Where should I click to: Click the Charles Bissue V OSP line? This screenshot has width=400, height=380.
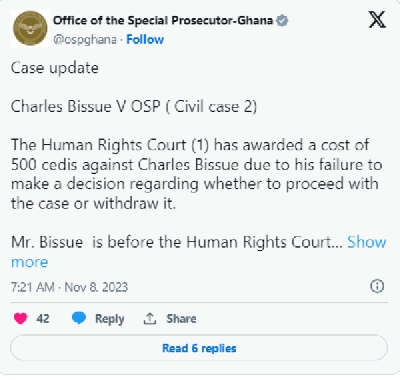pos(134,107)
